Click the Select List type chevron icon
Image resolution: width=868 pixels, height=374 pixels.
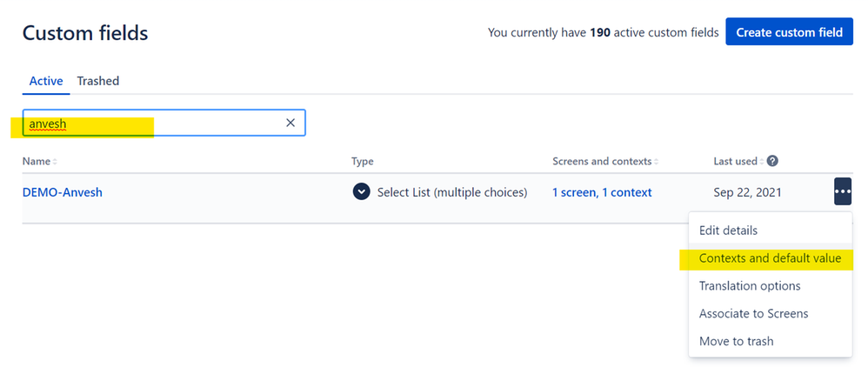[x=362, y=192]
